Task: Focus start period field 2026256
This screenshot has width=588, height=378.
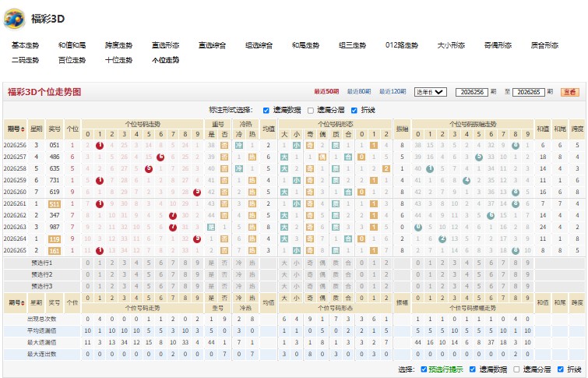Action: [x=472, y=92]
